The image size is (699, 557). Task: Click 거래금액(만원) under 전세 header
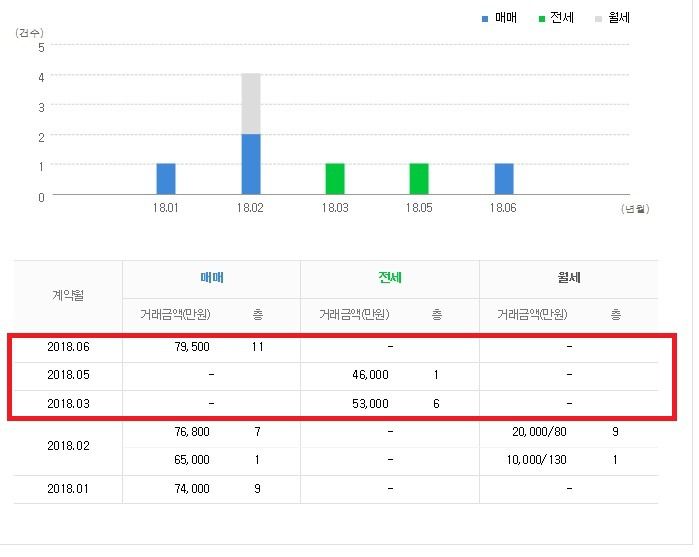[x=354, y=315]
